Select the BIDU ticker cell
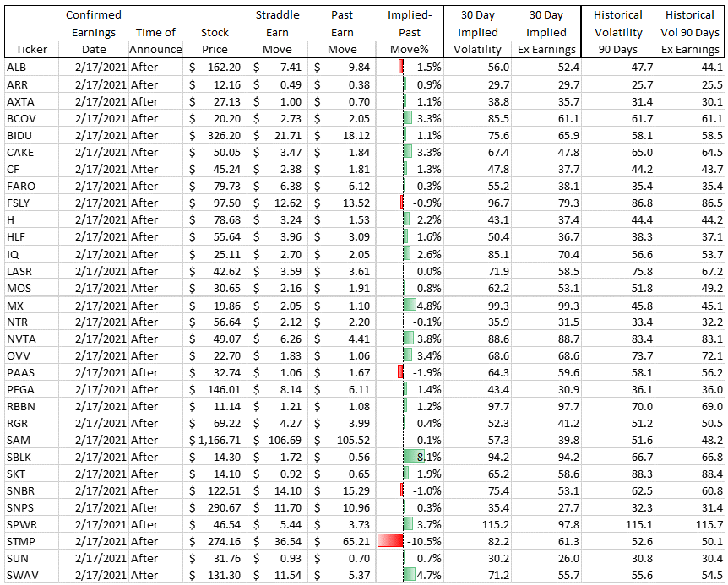 point(31,135)
